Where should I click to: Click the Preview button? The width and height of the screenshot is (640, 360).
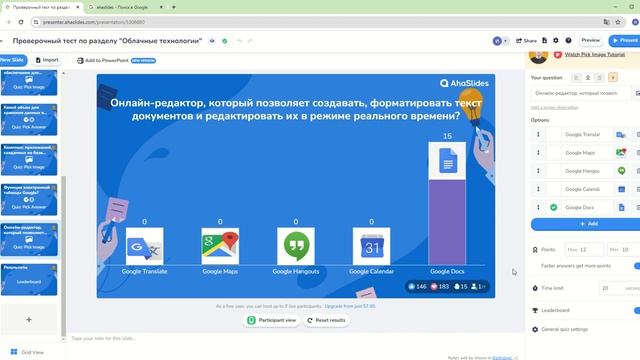coord(591,40)
